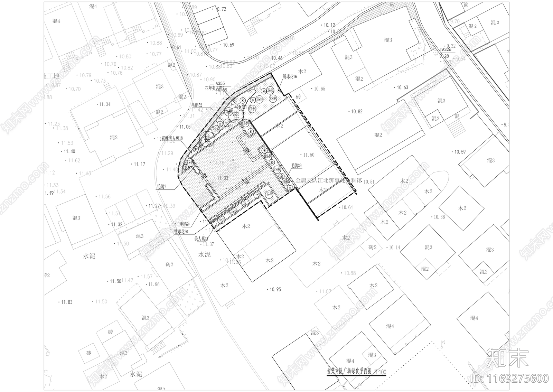Click the elevation value 11.43

85,174
